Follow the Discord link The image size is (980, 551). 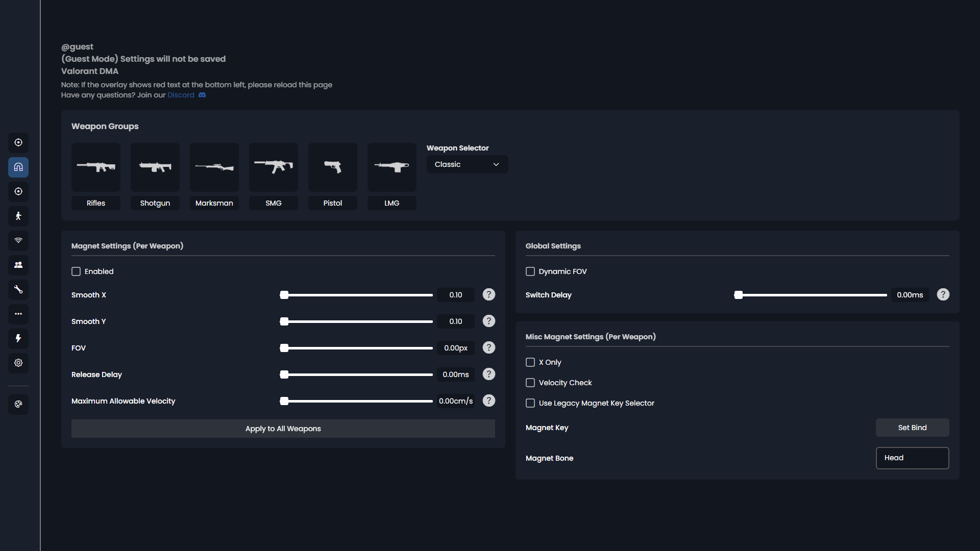pyautogui.click(x=181, y=95)
